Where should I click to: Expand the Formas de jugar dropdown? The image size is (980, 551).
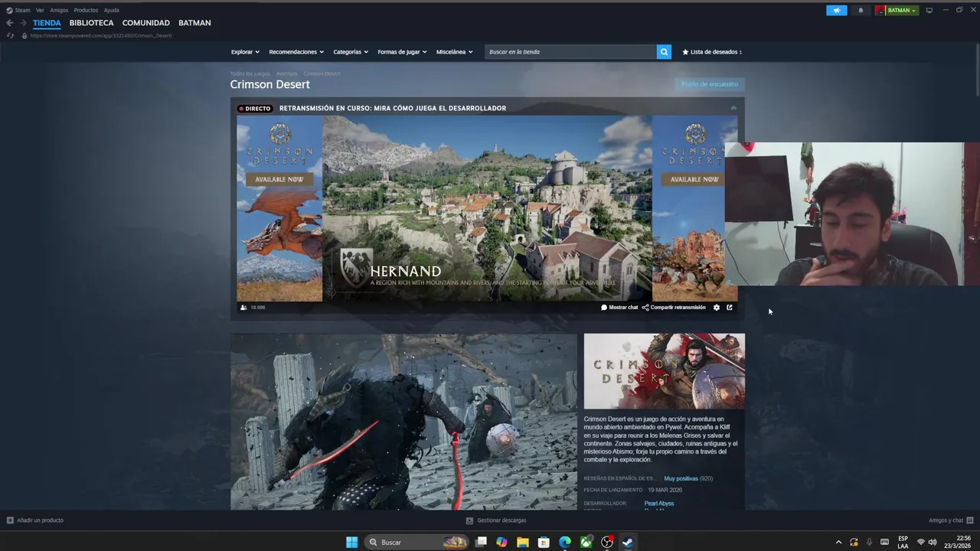coord(402,52)
